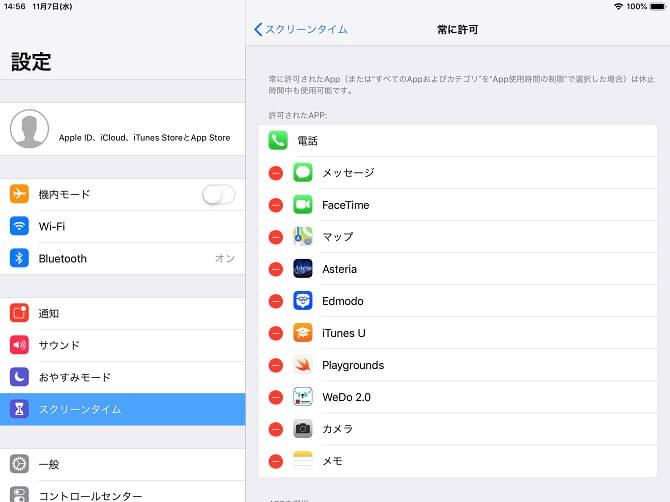Select the iTunes U graduation cap icon
670x502 pixels.
coord(303,333)
